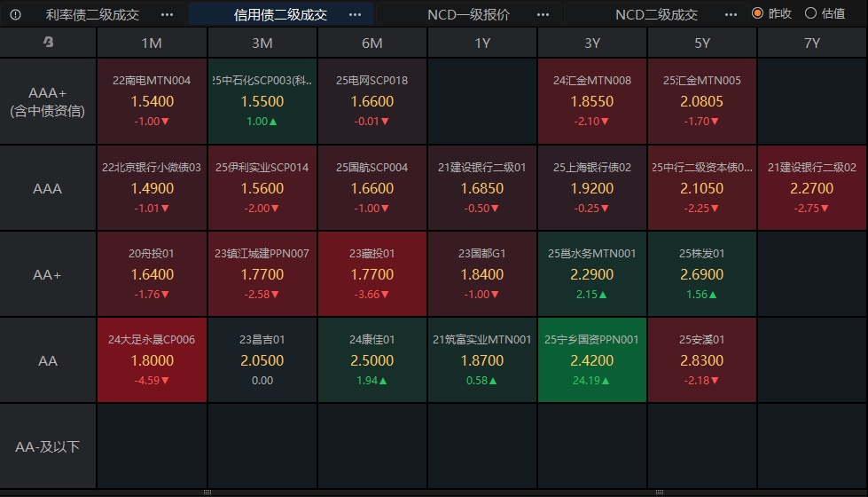Open the 23藏投01 bond cell
The image size is (868, 497).
372,274
